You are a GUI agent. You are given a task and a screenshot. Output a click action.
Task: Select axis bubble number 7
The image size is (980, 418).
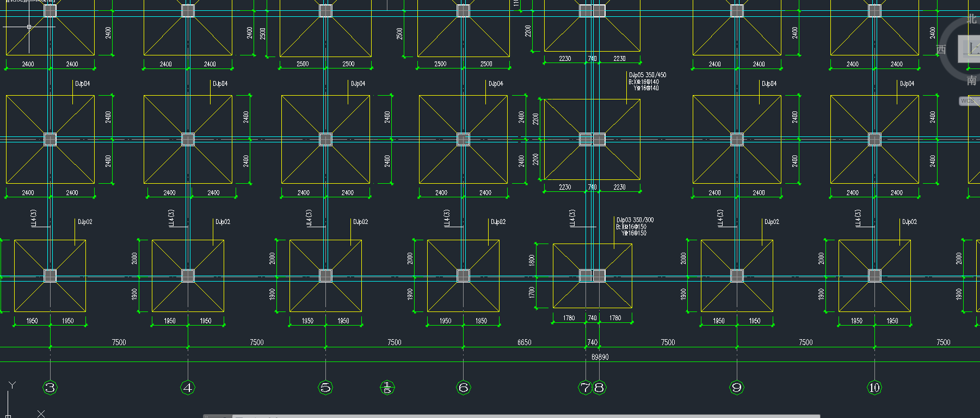point(585,388)
